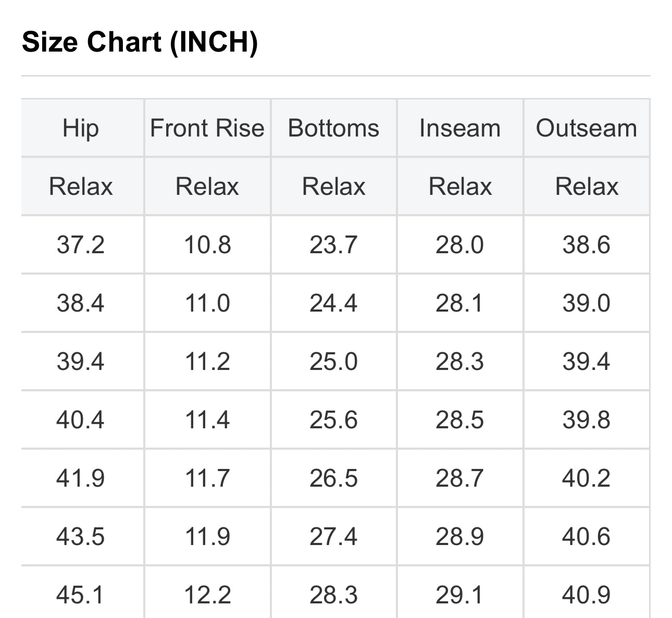Viewport: 672px width, 618px height.
Task: Select the Outseam column header
Action: 587,128
